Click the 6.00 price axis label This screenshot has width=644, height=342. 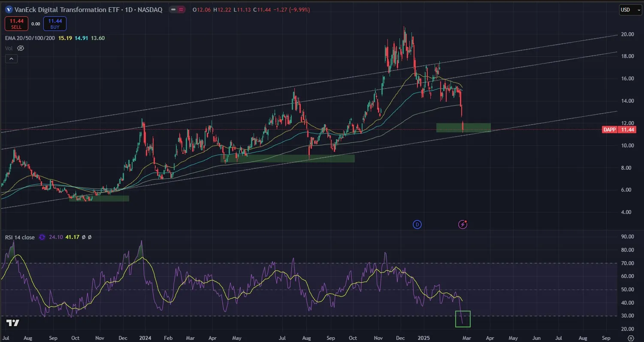pyautogui.click(x=626, y=190)
